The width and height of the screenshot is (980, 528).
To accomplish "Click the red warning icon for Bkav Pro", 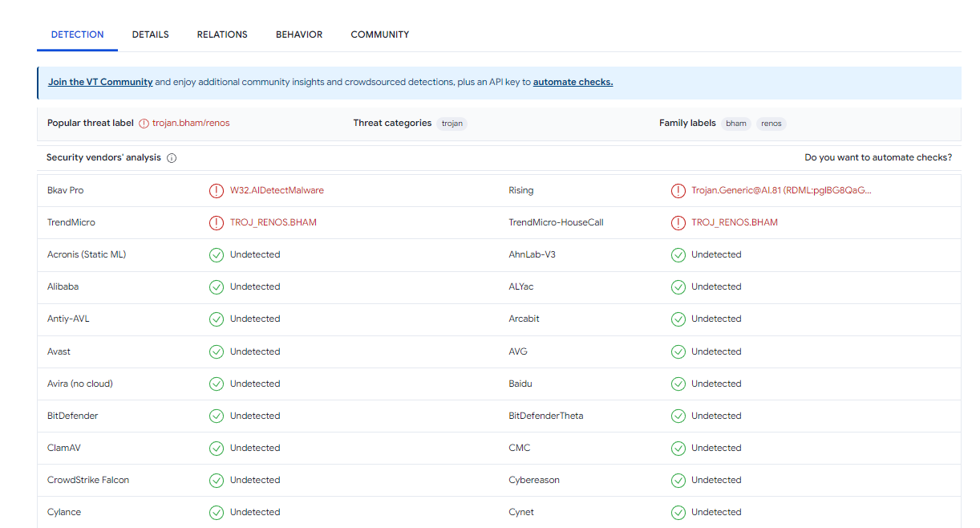I will [217, 191].
